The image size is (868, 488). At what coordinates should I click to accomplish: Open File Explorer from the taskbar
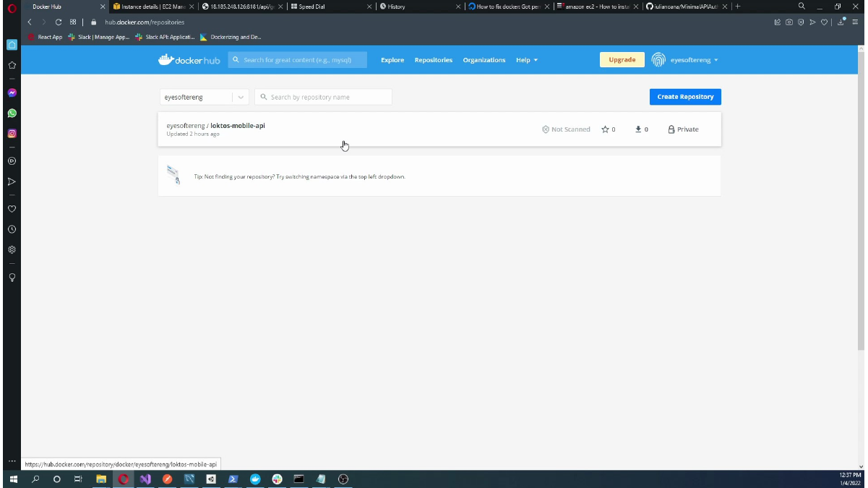[101, 479]
